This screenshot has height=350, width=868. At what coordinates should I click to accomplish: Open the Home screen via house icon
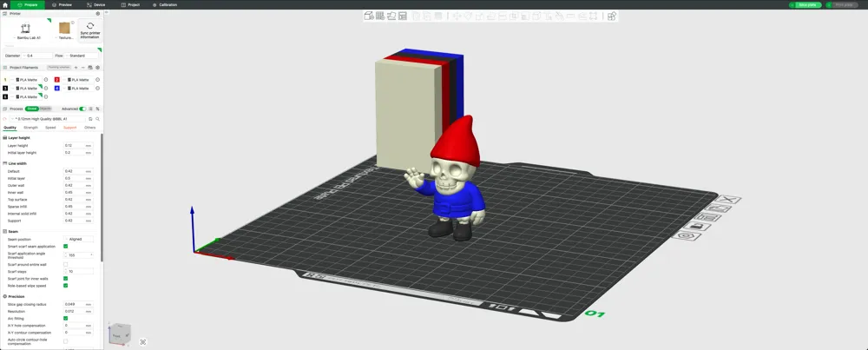point(5,4)
